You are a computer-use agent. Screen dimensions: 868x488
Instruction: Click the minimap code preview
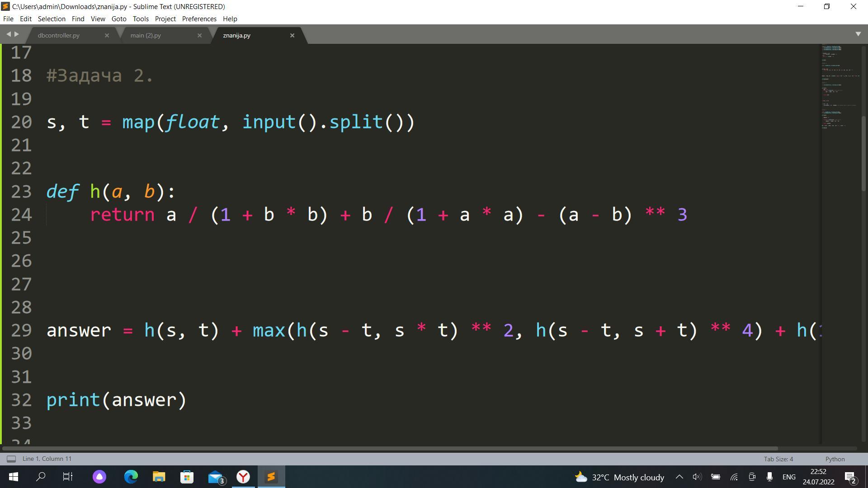(840, 86)
